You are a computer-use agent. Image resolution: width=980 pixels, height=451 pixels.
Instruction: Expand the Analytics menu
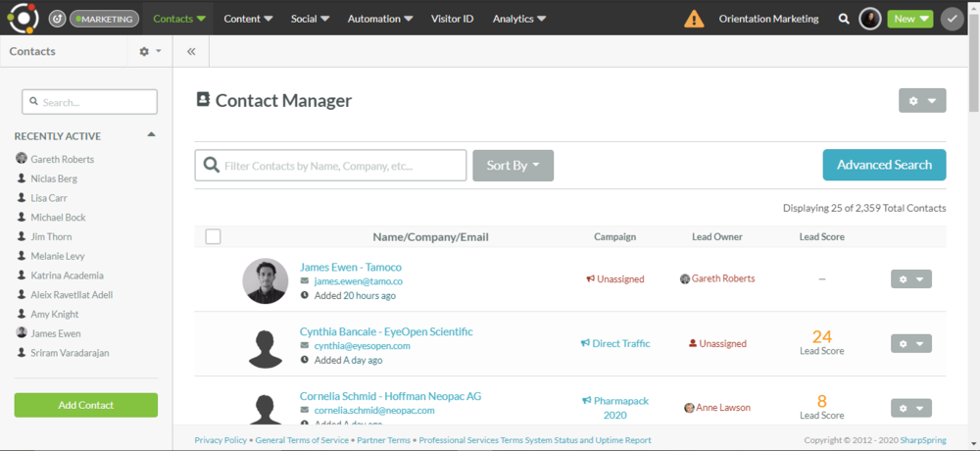518,19
